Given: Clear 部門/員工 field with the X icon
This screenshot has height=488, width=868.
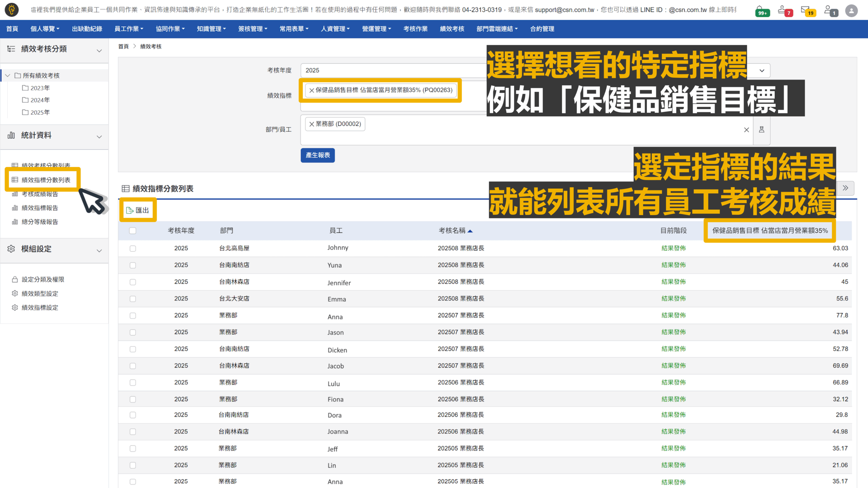Looking at the screenshot, I should 746,130.
